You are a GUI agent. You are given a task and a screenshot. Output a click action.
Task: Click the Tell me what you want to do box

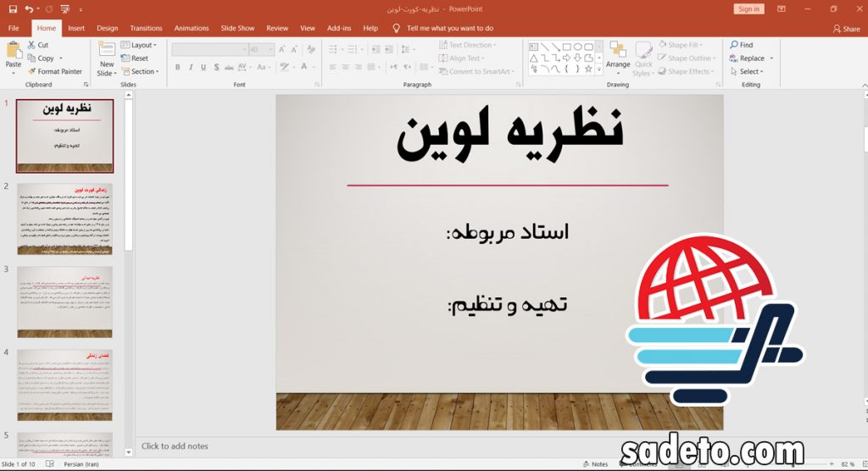point(442,28)
